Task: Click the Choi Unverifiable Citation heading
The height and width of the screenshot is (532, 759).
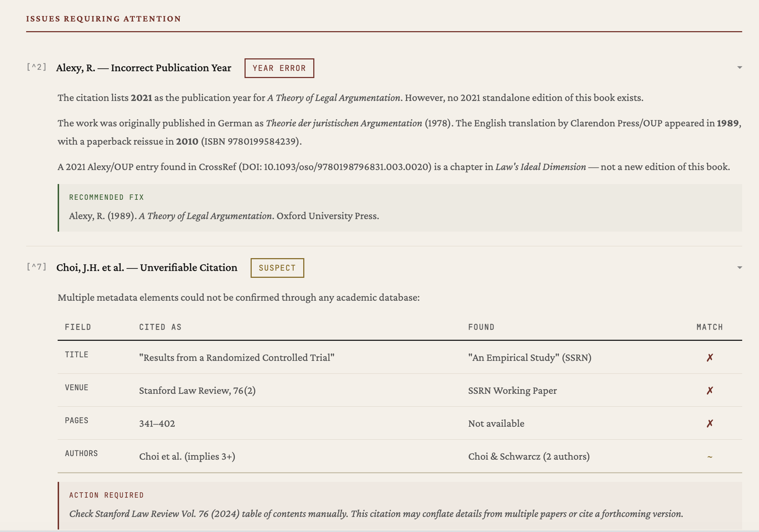Action: point(147,267)
